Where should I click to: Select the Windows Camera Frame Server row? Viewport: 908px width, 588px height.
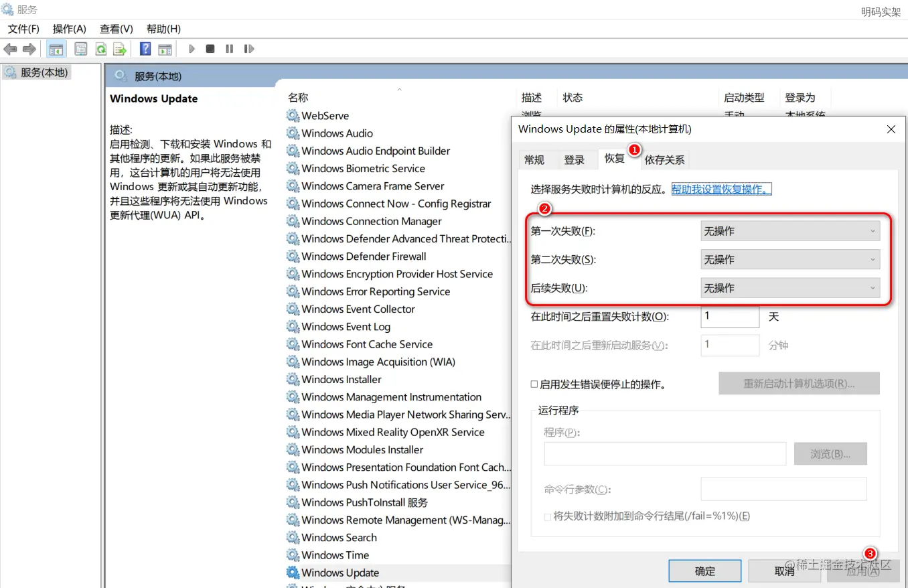click(x=373, y=186)
